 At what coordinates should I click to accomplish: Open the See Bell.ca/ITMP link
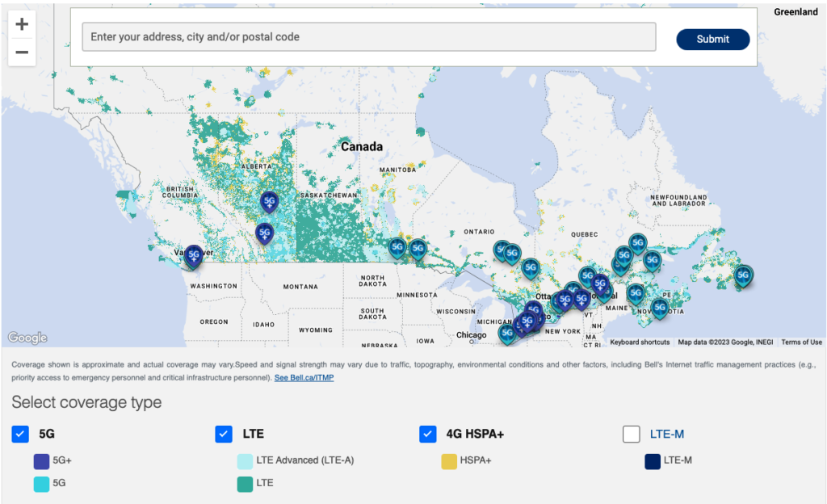pos(304,378)
